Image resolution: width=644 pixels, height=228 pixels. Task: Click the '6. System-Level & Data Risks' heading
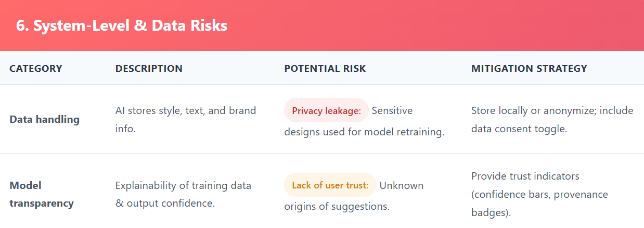[x=122, y=26]
